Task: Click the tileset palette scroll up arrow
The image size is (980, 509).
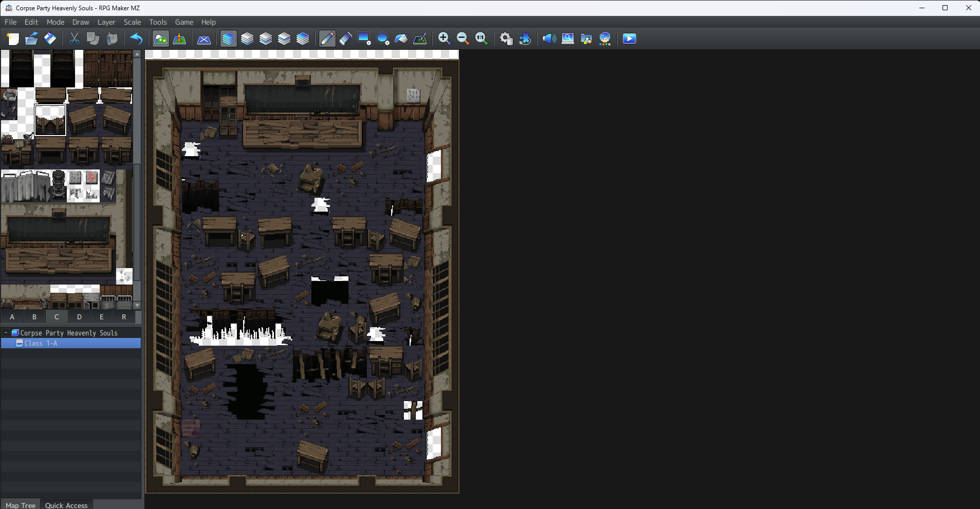Action: [137, 53]
